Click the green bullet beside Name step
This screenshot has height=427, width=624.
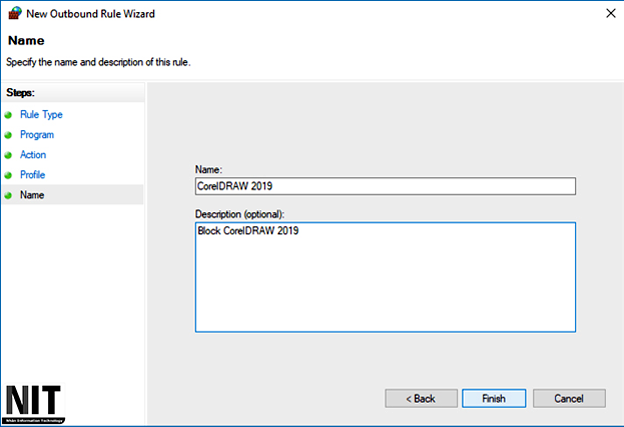[x=8, y=195]
